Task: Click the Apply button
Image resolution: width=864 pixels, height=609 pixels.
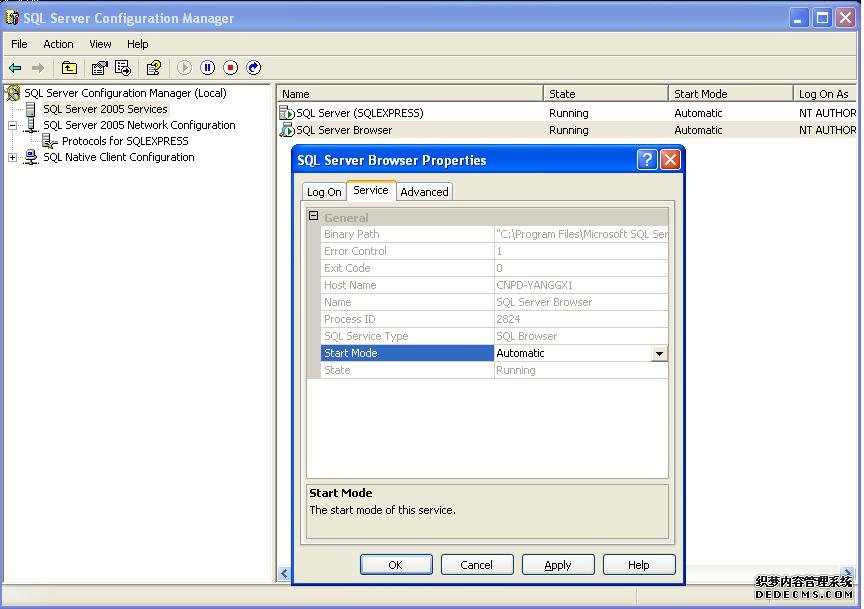Action: click(x=558, y=564)
